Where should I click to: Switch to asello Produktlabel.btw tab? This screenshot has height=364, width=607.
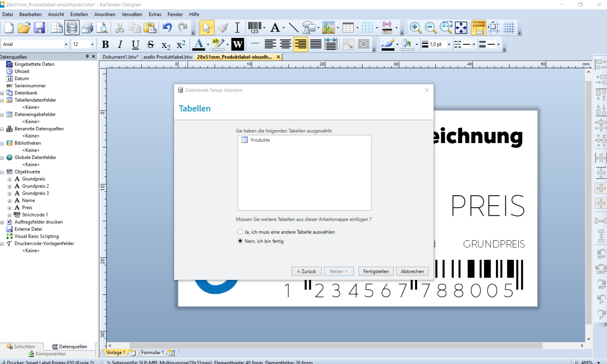point(168,57)
